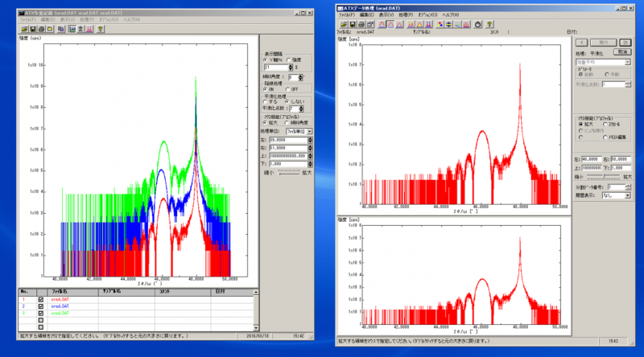Click the open-folder icon in the right window toolbar

coord(343,24)
